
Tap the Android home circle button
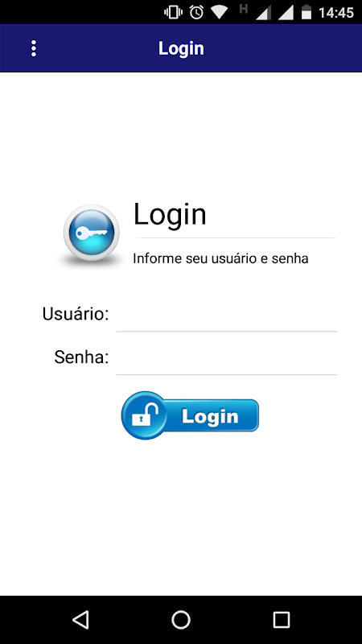181,619
